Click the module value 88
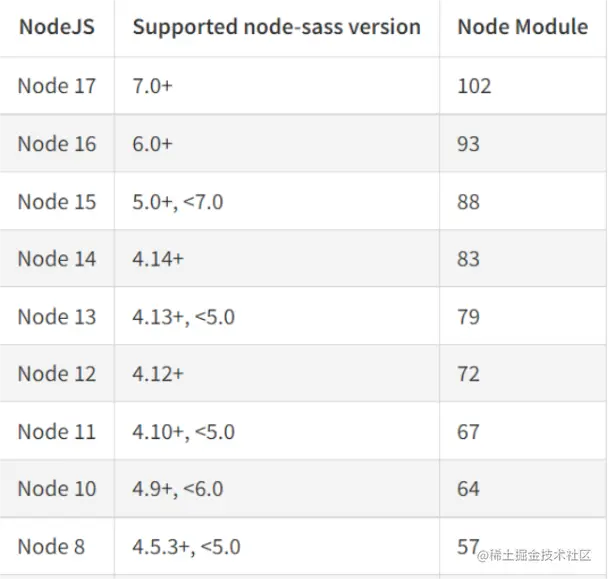This screenshot has width=608, height=579. [468, 202]
